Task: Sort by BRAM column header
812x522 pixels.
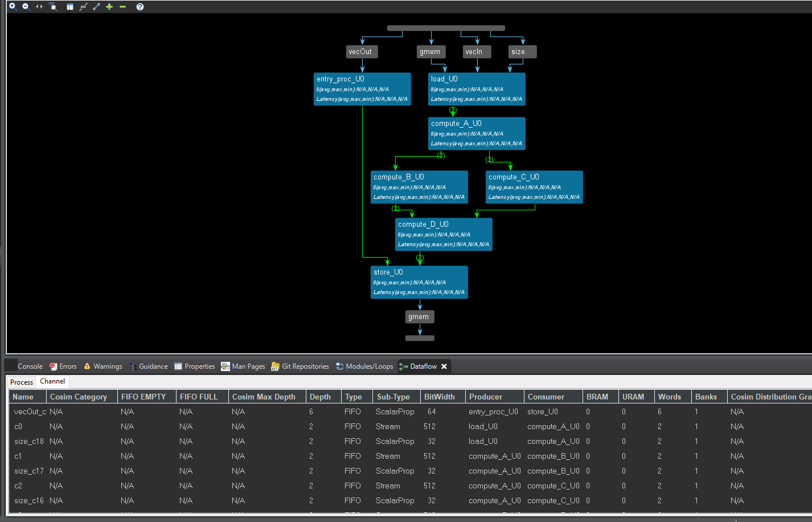Action: coord(601,397)
